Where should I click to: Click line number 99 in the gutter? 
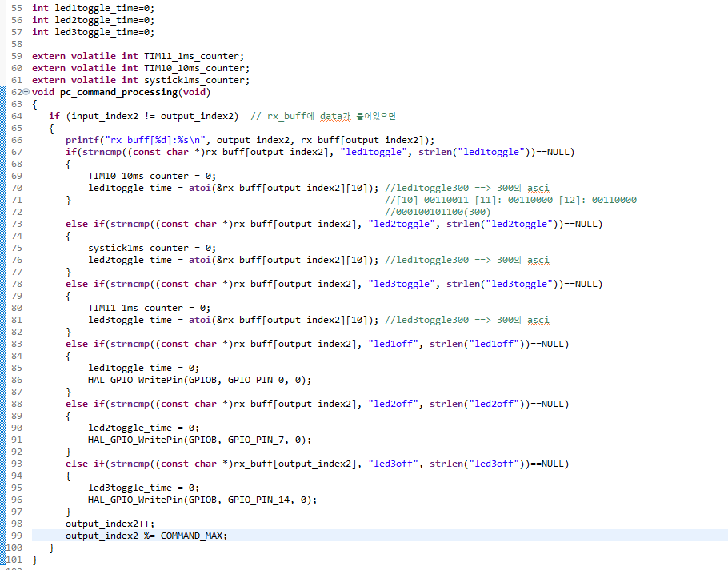[16, 536]
